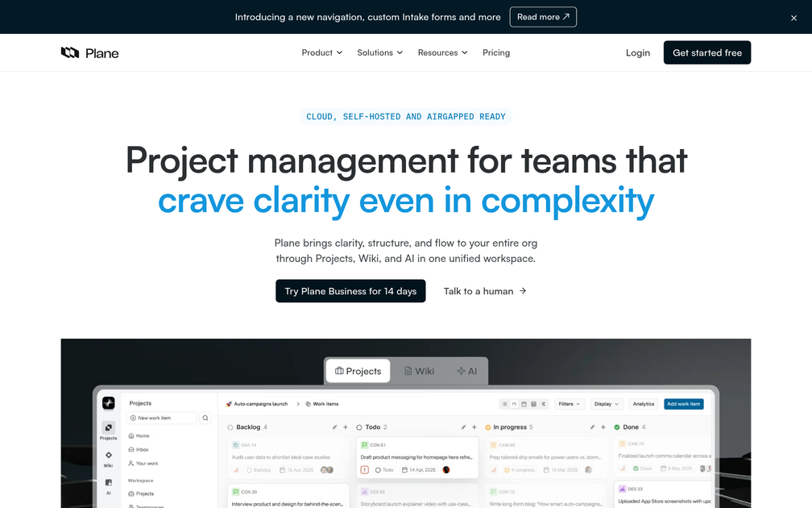Click the search icon in Projects sidebar

[205, 418]
